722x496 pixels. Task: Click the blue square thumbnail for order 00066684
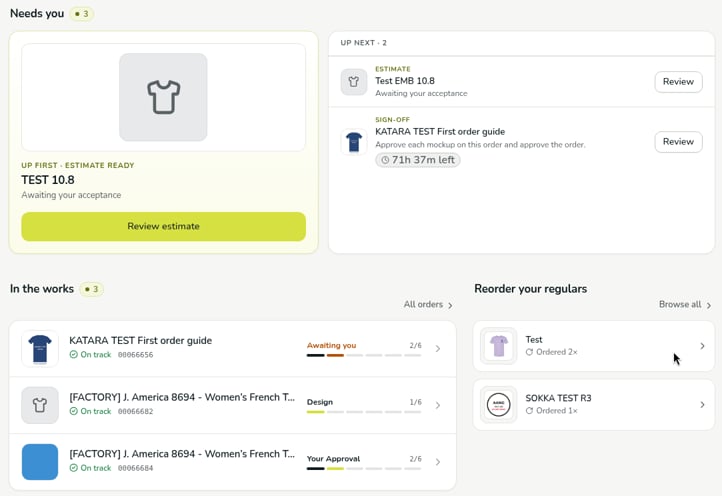point(40,462)
